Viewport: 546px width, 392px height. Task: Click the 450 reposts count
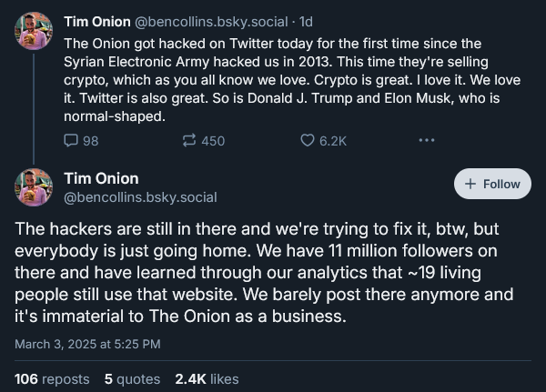(x=213, y=141)
